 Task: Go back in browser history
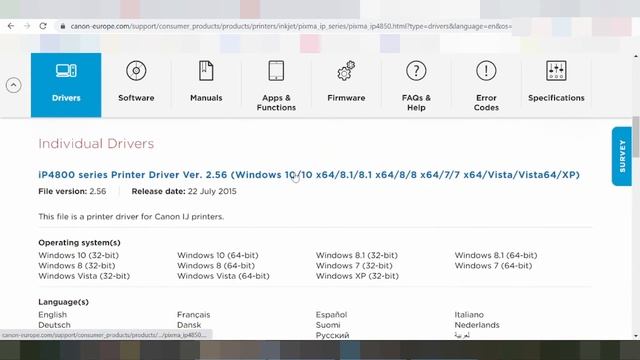[11, 26]
